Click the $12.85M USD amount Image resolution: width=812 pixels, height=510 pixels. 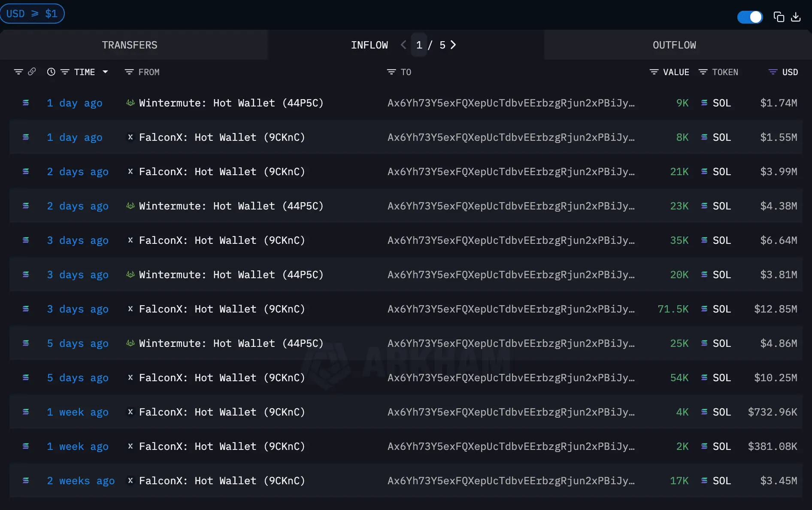(776, 309)
